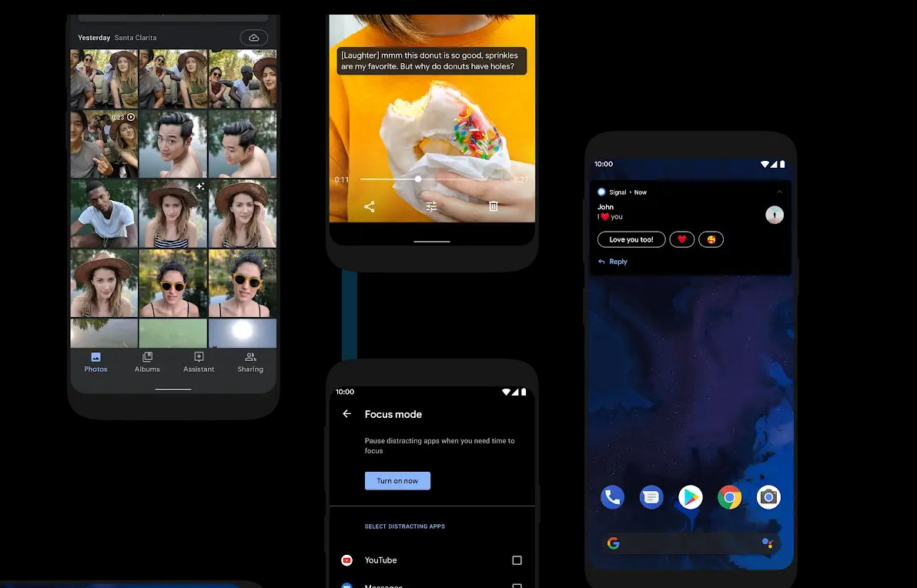Tap the Signal app icon in the notification

coord(601,192)
